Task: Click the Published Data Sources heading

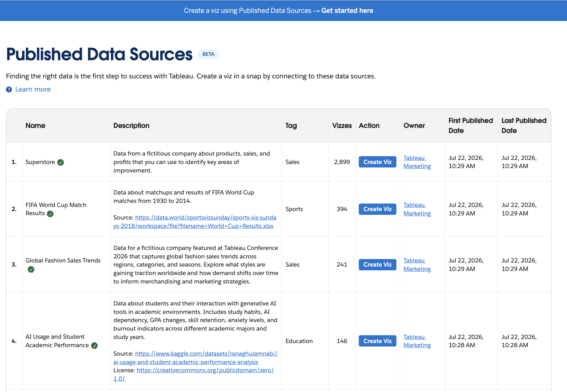Action: point(99,54)
